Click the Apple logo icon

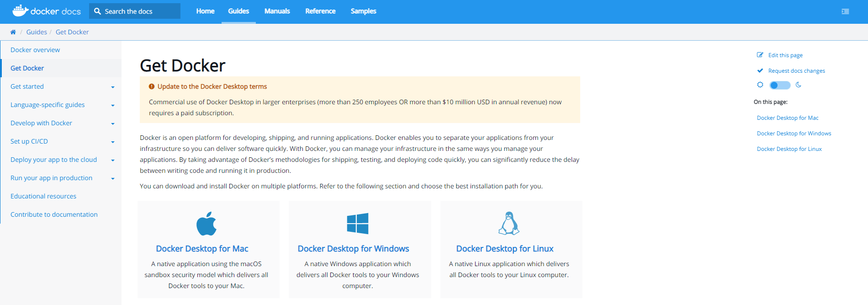(206, 224)
